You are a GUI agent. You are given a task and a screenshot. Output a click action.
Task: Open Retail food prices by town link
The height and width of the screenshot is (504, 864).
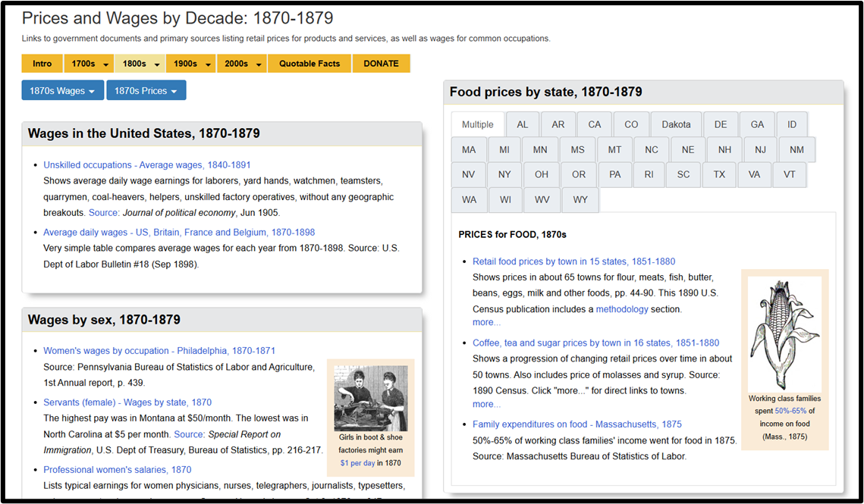click(x=573, y=261)
